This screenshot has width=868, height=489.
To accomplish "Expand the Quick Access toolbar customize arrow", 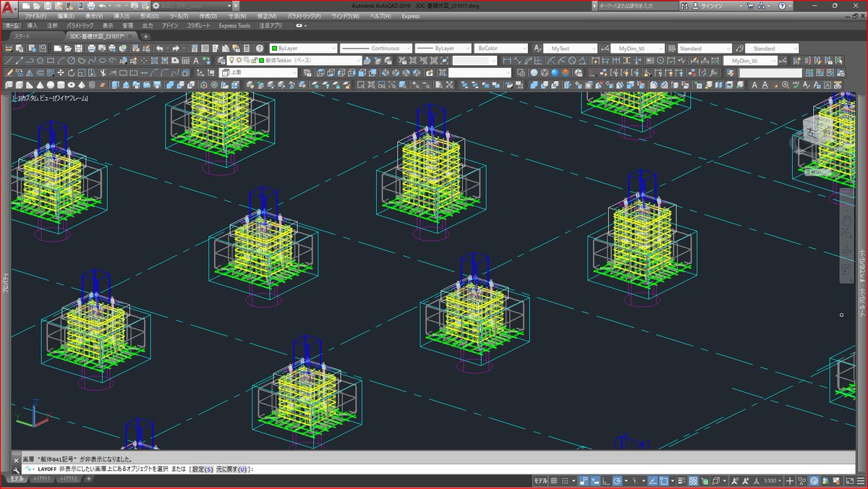I will (236, 6).
